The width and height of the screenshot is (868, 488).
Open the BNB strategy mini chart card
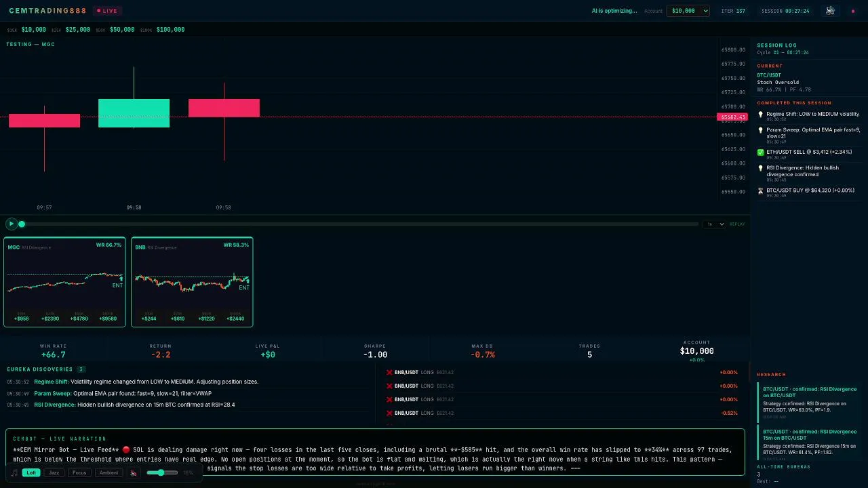(x=192, y=282)
